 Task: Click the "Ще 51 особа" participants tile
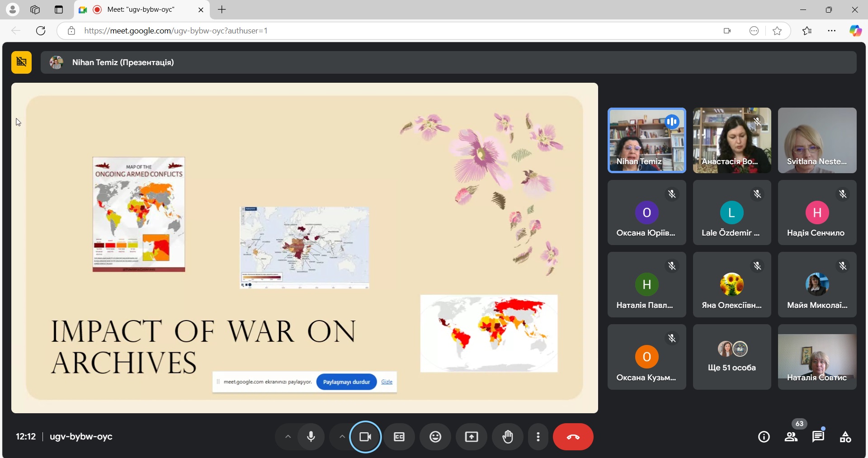click(x=731, y=357)
